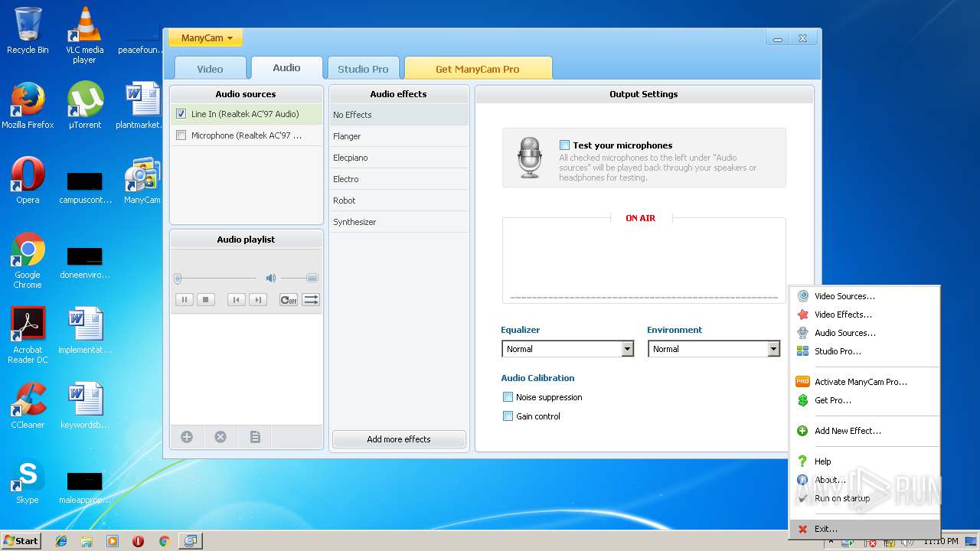Enable Test your microphones checkbox

(564, 145)
